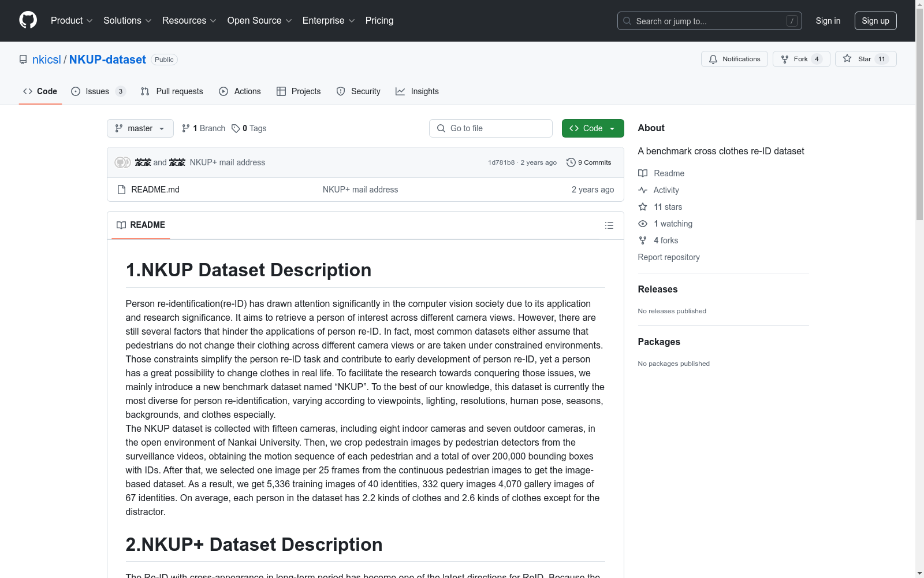Image resolution: width=924 pixels, height=578 pixels.
Task: Click the star icon beside 11 stars
Action: click(x=643, y=207)
